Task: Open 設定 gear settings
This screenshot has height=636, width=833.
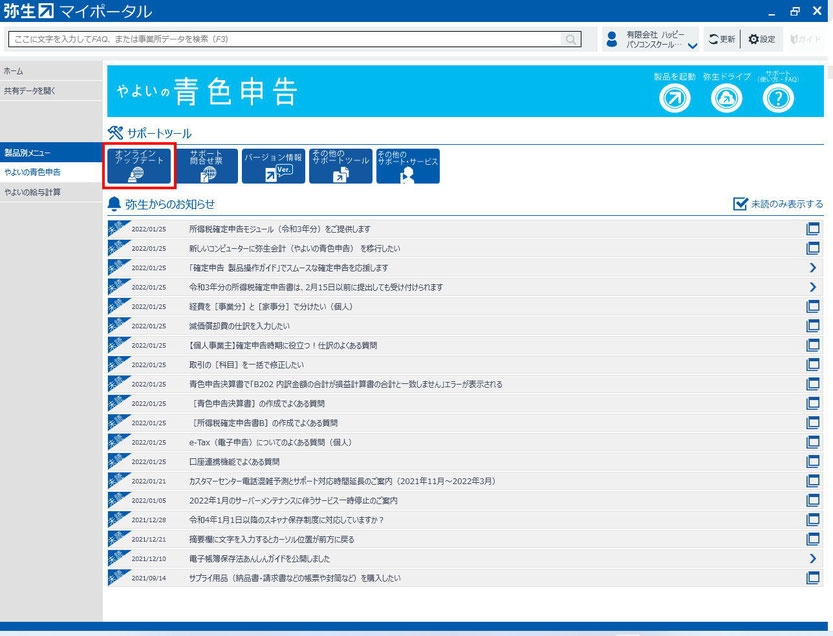Action: point(762,39)
